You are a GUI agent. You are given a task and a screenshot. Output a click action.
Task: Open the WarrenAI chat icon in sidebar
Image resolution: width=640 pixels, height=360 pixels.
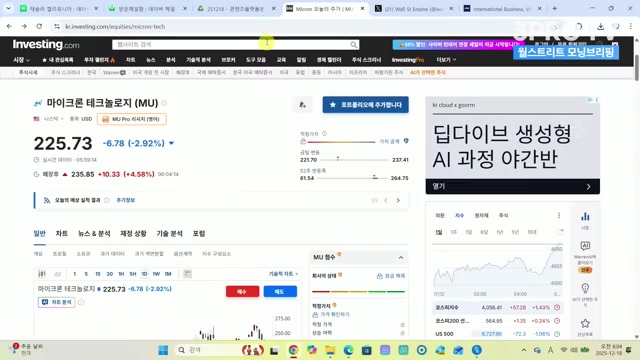(x=585, y=246)
